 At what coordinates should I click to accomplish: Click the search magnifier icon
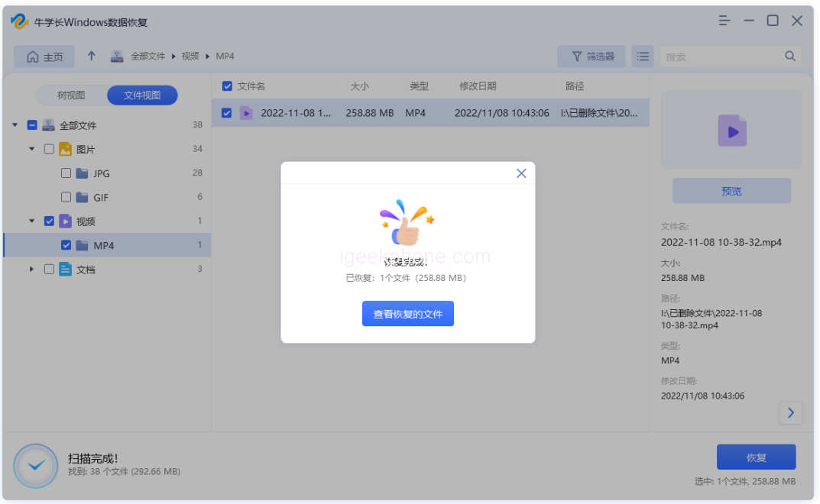[x=790, y=57]
